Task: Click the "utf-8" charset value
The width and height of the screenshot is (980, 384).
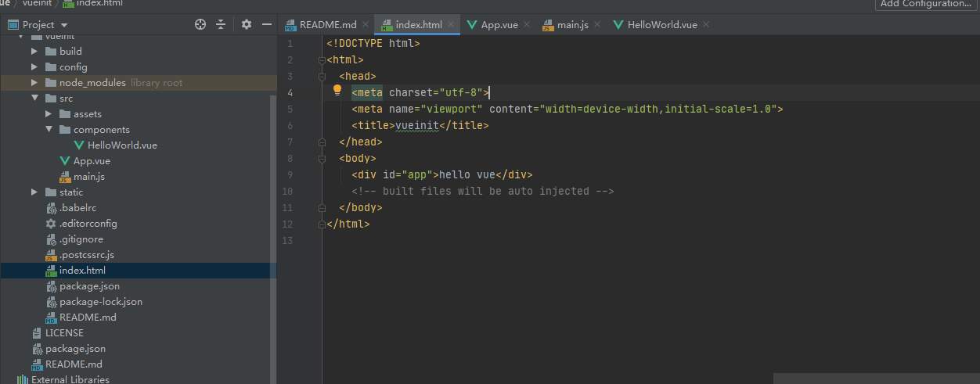Action: click(461, 93)
